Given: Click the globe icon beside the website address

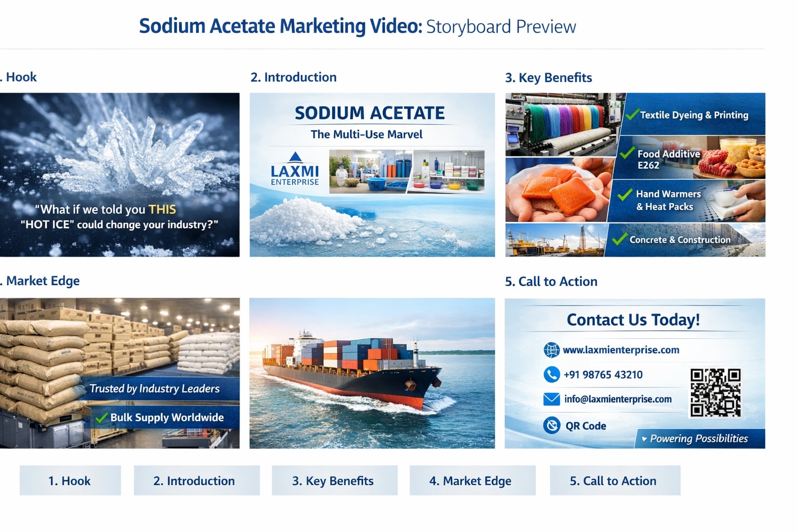Looking at the screenshot, I should 551,350.
